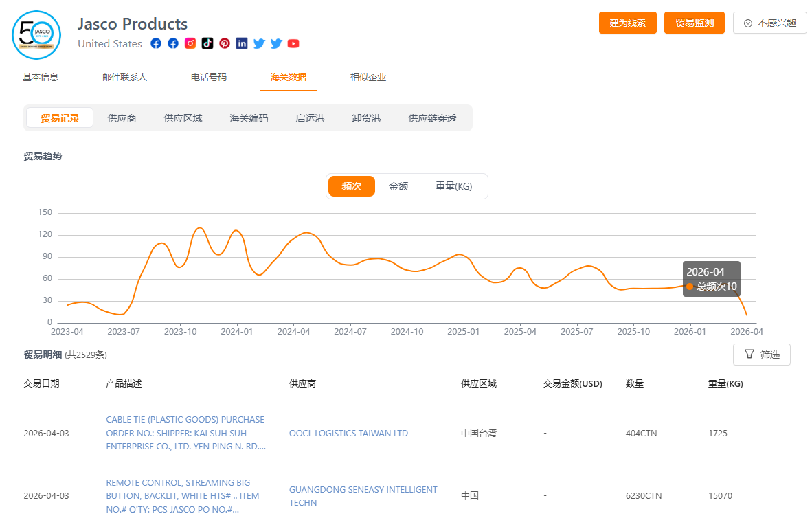Open supplier OOCL LOGISTICS TAIWAN LTD
812x516 pixels.
[x=348, y=433]
